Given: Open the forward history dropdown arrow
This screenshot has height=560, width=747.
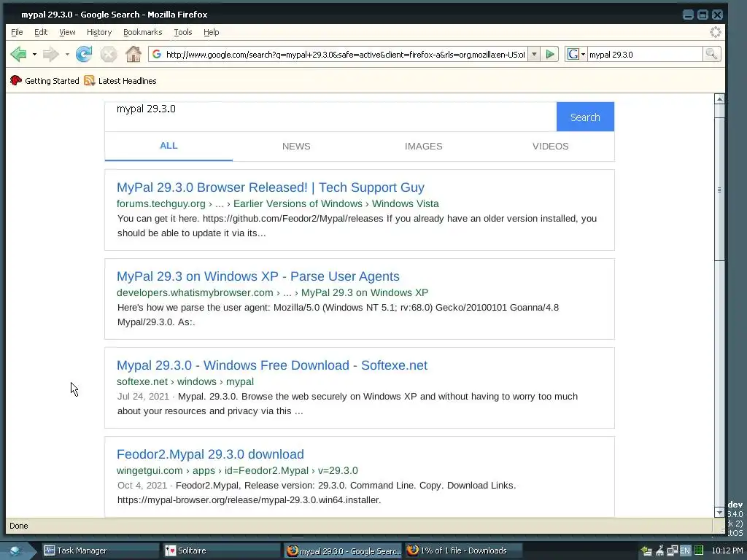Looking at the screenshot, I should tap(66, 54).
